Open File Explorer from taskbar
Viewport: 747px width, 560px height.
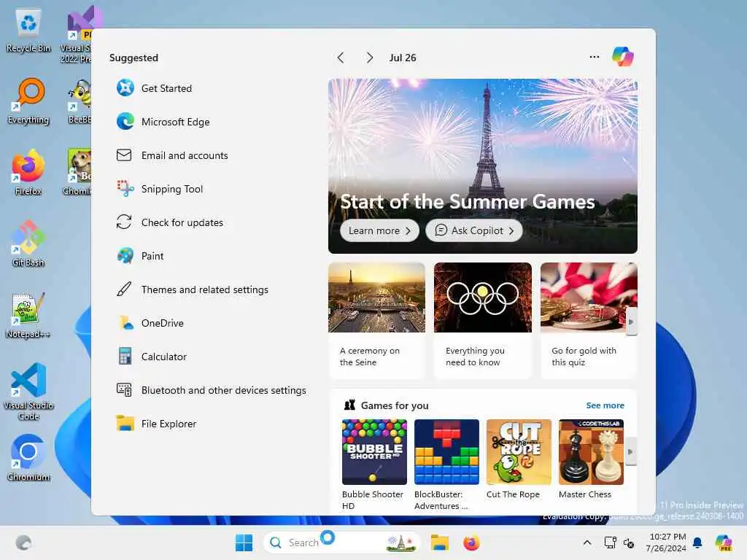pos(439,542)
